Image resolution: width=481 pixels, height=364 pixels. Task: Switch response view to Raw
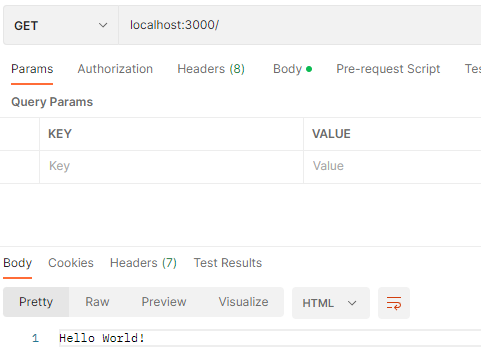tap(97, 302)
